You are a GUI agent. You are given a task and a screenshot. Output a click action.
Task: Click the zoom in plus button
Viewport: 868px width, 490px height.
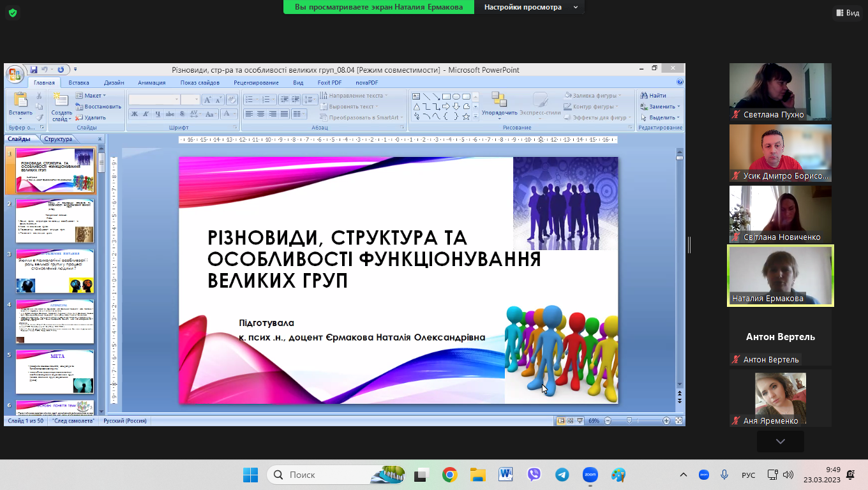click(x=666, y=421)
